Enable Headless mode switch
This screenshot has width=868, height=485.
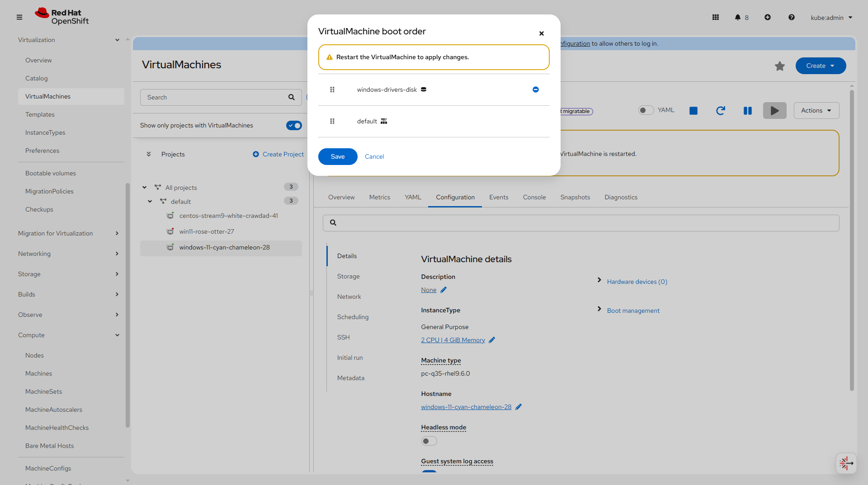(429, 441)
